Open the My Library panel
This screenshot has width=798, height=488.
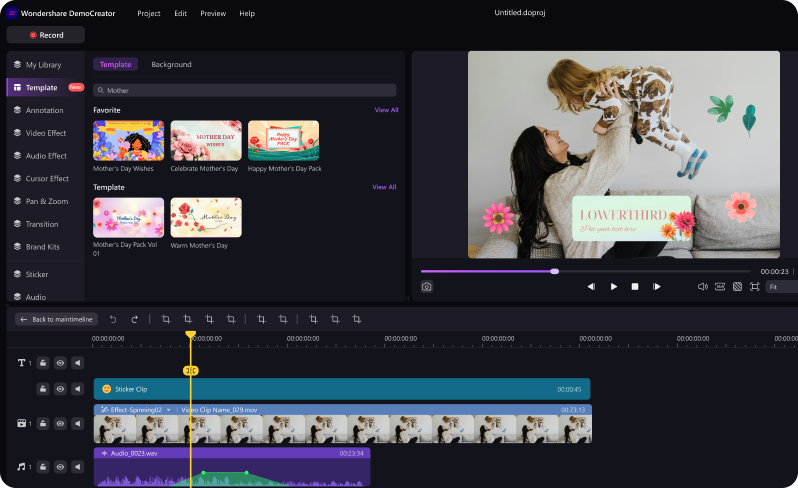pos(45,65)
